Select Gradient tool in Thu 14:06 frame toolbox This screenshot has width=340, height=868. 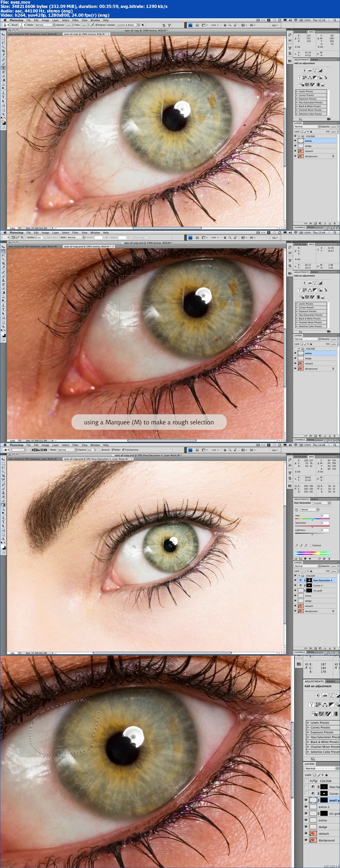3,505
